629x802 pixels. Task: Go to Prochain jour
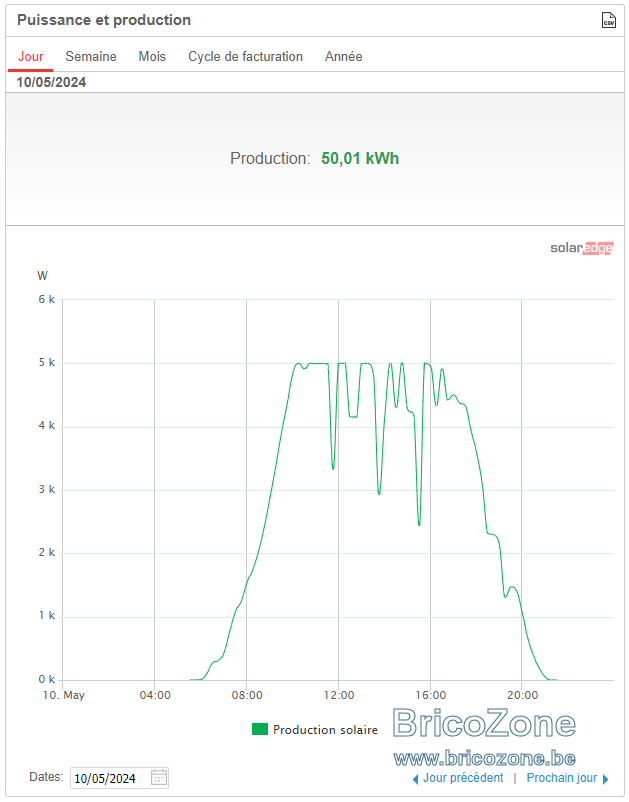coord(561,778)
